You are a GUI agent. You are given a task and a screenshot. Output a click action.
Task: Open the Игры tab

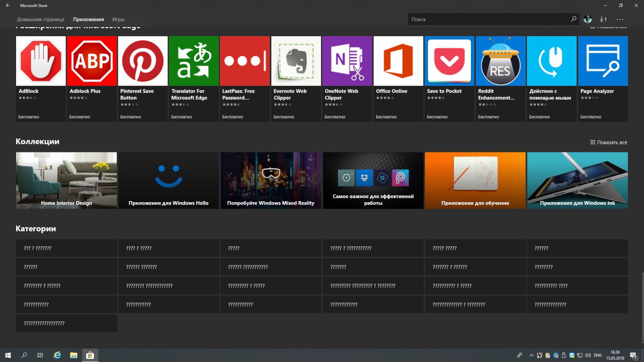click(118, 19)
